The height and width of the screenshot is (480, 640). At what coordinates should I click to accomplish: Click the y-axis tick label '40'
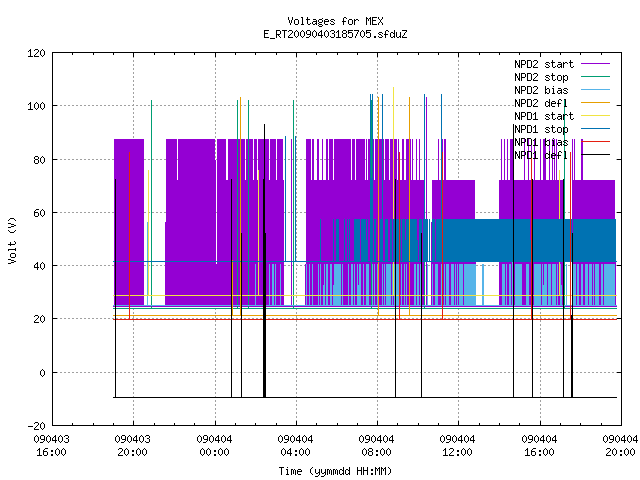39,267
